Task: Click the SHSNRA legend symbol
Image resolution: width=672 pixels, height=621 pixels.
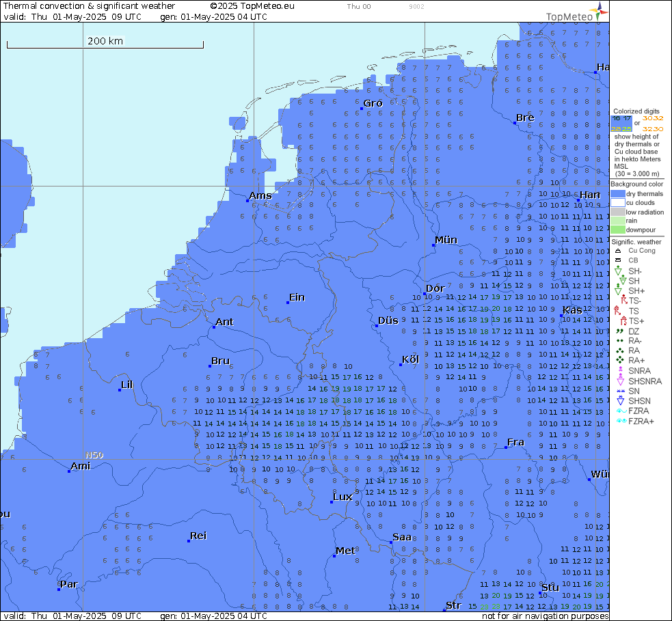Action: tap(620, 379)
